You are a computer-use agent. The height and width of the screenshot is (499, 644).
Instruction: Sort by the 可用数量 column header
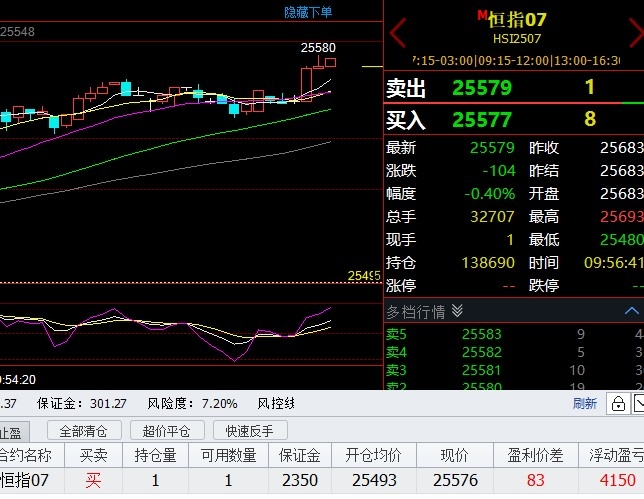[228, 455]
